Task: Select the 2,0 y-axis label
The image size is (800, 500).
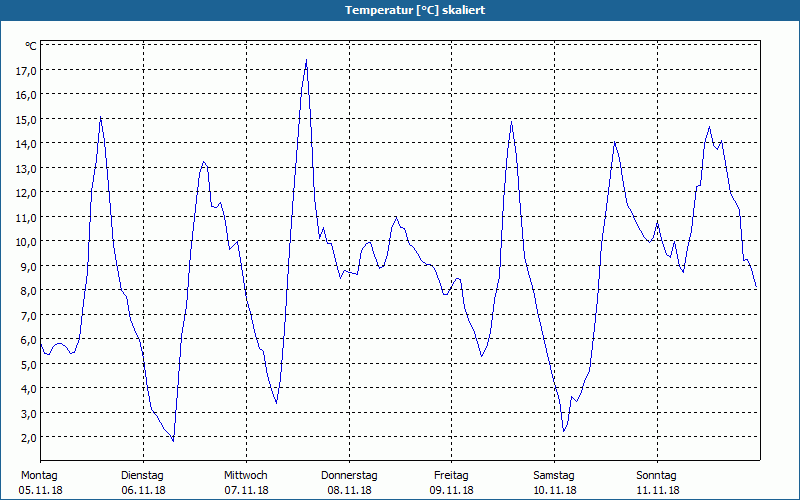Action: [28, 438]
